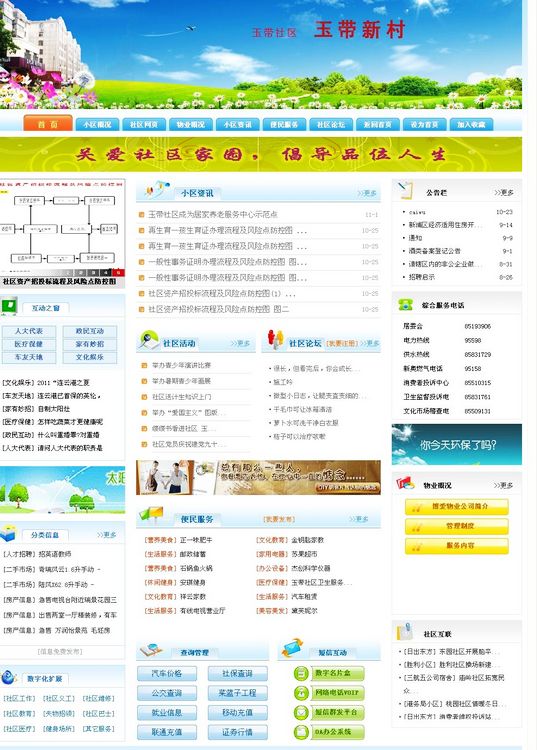This screenshot has height=750, width=537.
Task: Click the 汽车价格 query button
Action: coord(166,673)
